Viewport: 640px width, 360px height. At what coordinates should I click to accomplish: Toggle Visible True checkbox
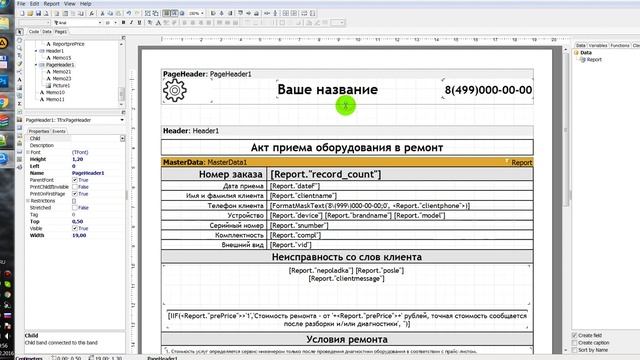(75, 229)
